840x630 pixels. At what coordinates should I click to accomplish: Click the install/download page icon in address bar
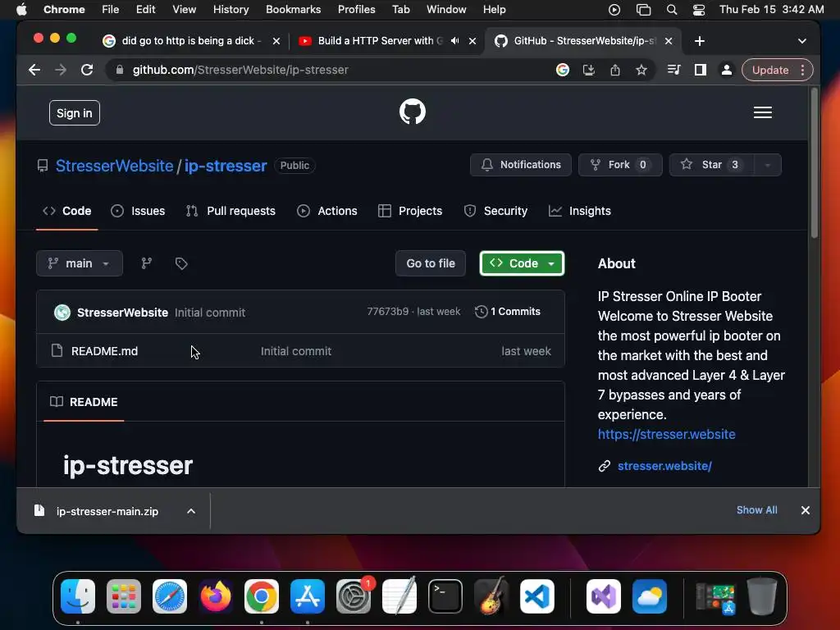click(x=589, y=71)
